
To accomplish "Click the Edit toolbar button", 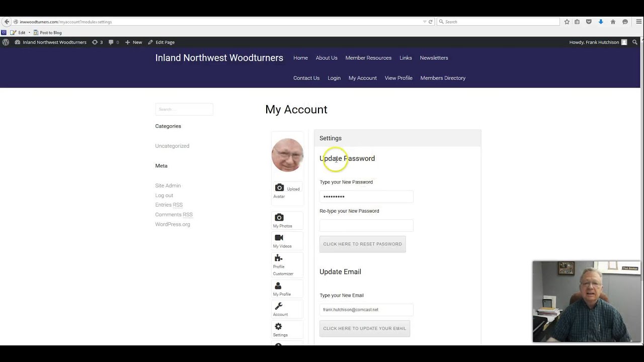I will click(18, 32).
